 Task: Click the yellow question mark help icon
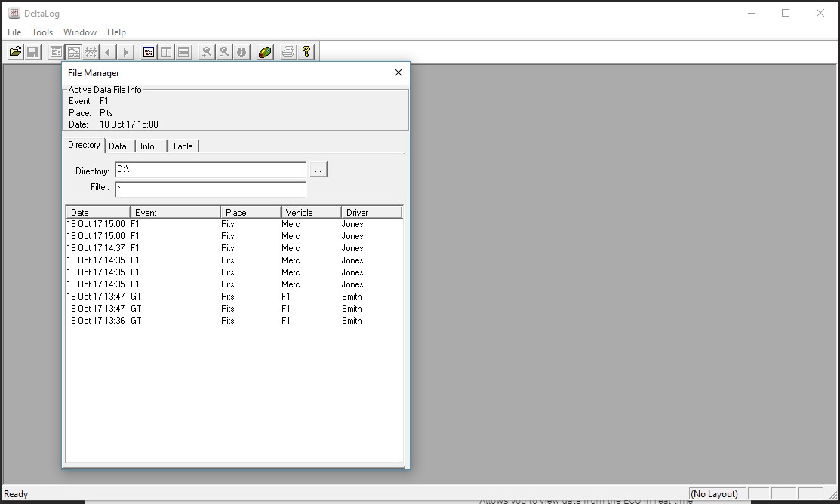click(x=306, y=52)
